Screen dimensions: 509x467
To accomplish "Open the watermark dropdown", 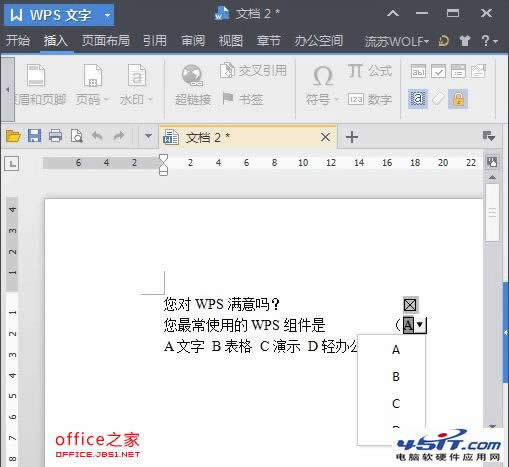I will click(x=136, y=85).
